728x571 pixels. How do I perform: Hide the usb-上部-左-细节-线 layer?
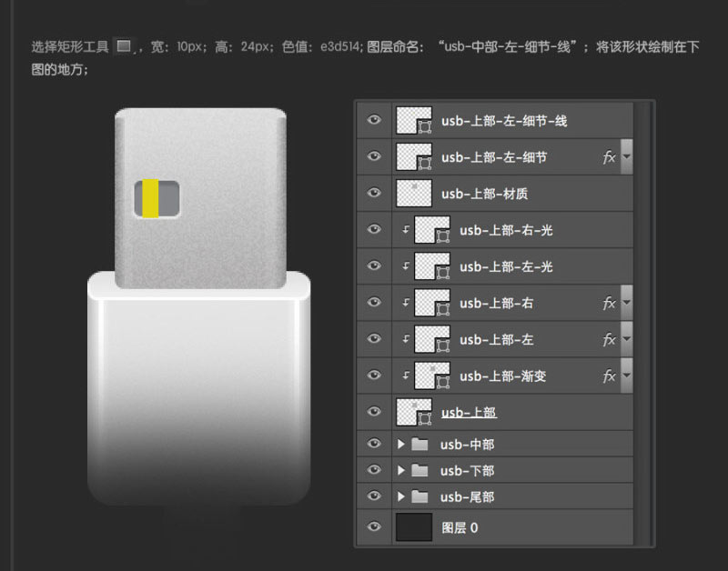[374, 120]
